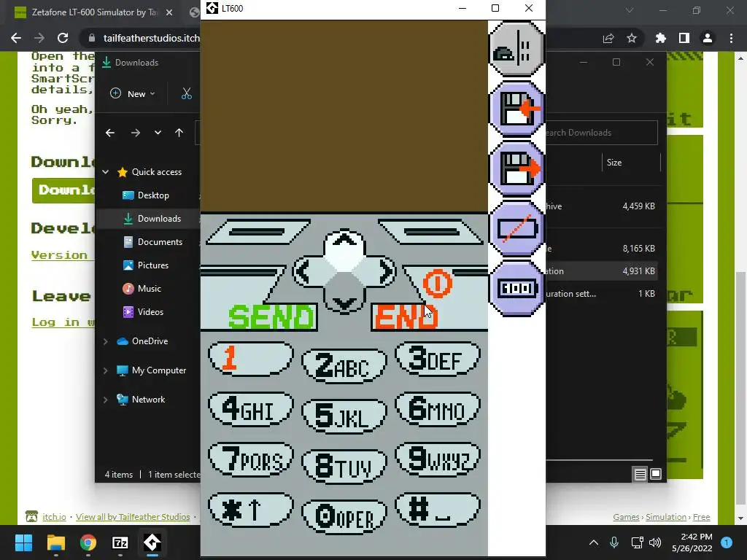The height and width of the screenshot is (560, 747).
Task: Show hidden system tray icons
Action: 594,542
